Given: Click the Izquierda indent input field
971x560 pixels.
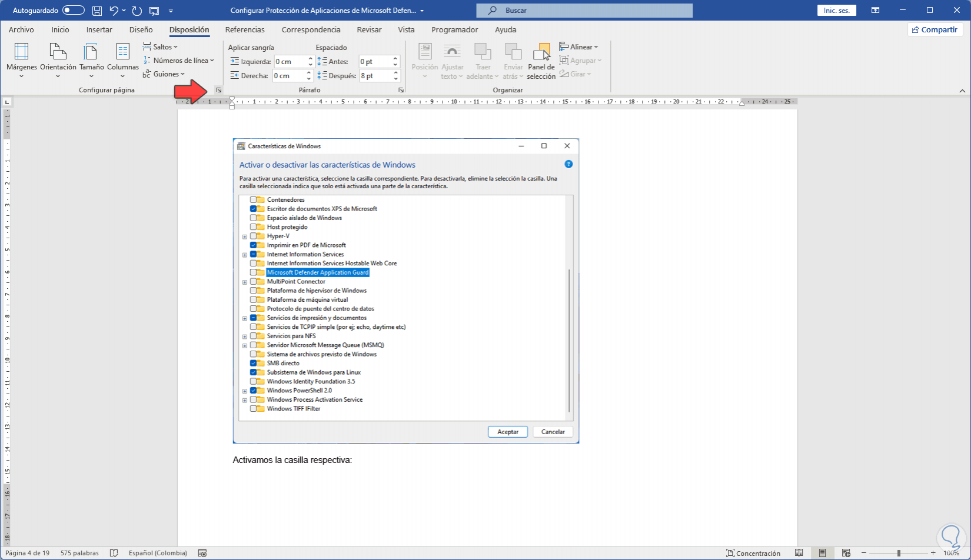Looking at the screenshot, I should click(x=290, y=62).
